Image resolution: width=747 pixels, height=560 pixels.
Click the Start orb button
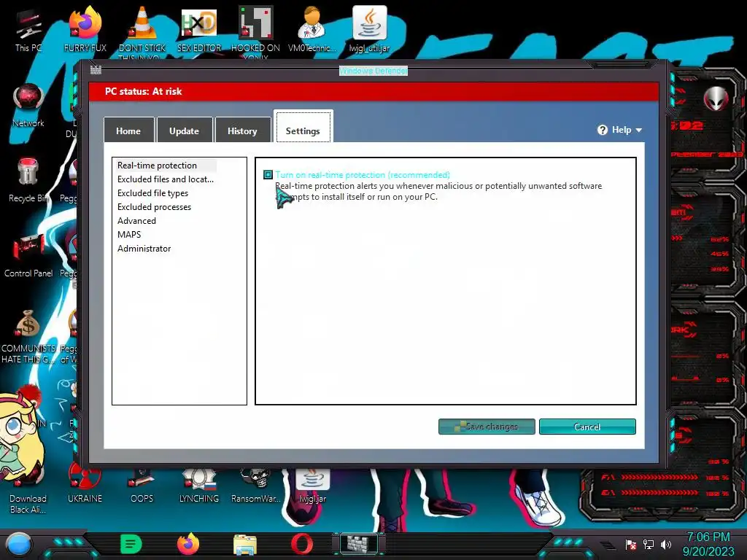pos(19,544)
